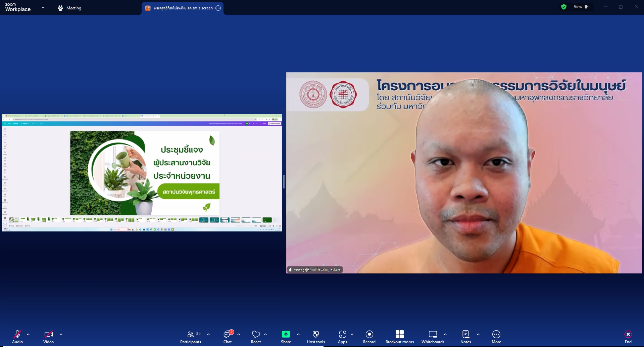Unmute the microphone with Audio button
Viewport: 644px width, 347px height.
click(17, 337)
